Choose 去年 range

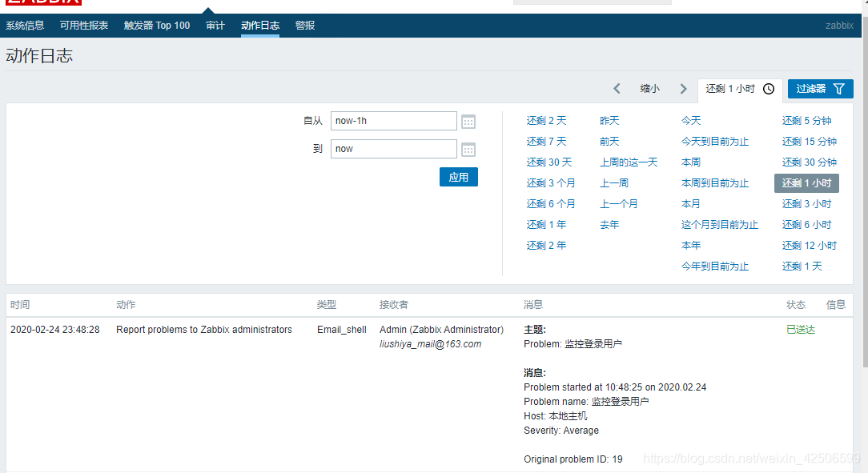609,225
